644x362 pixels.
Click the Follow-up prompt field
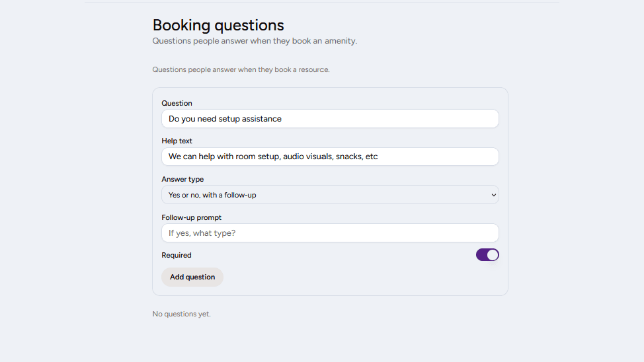click(330, 233)
